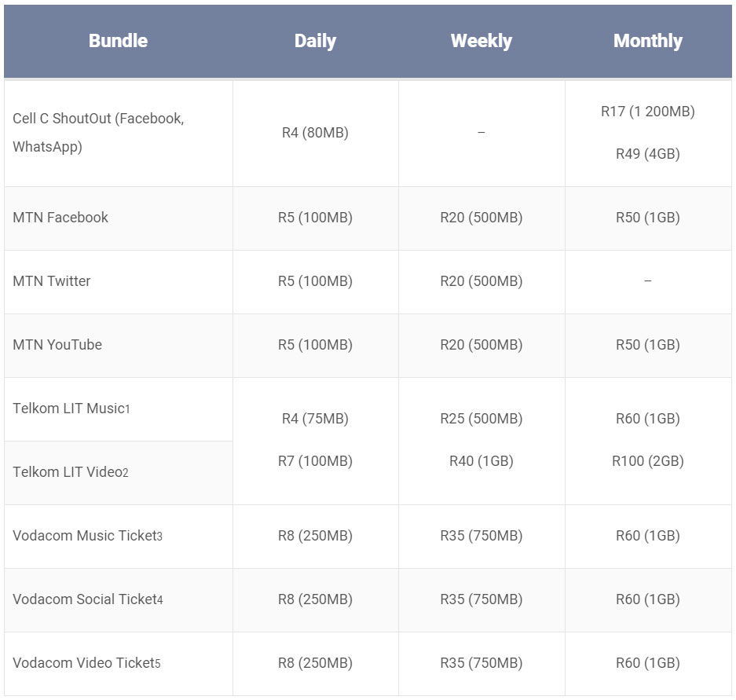Click the Cell C ShoutOut bundle name
The image size is (736, 700).
(98, 133)
